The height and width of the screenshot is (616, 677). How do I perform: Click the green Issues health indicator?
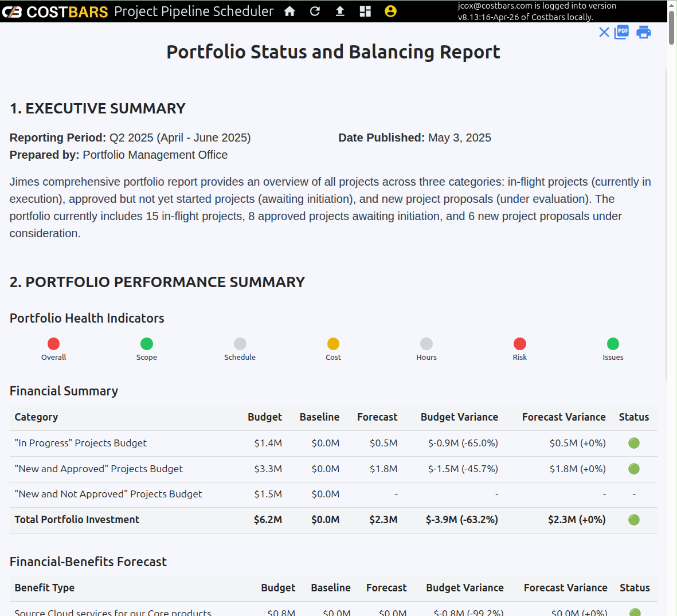point(613,344)
